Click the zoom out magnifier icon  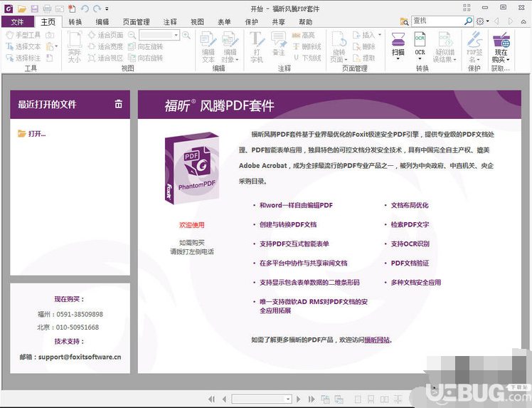point(132,35)
